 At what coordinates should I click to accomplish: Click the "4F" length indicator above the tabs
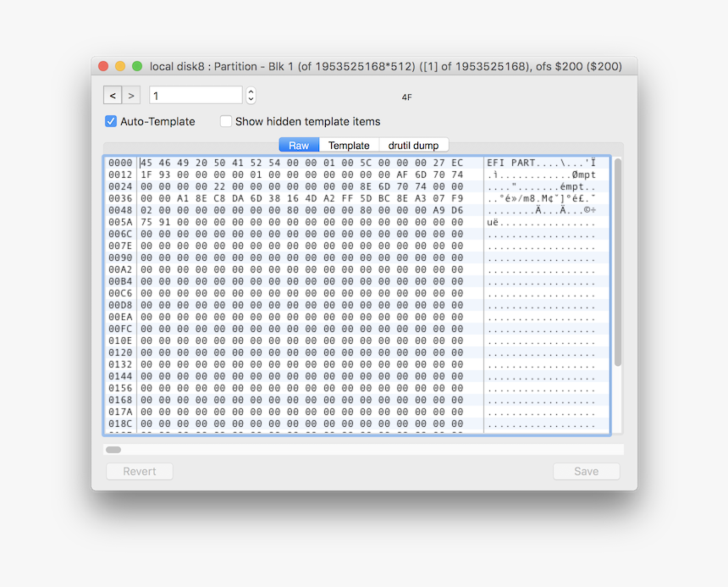pyautogui.click(x=406, y=97)
